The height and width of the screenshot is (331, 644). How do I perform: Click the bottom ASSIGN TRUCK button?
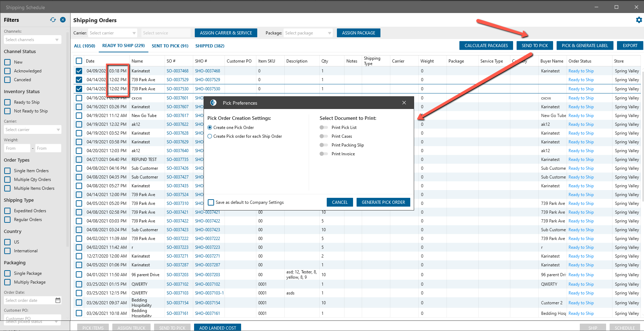coord(131,328)
